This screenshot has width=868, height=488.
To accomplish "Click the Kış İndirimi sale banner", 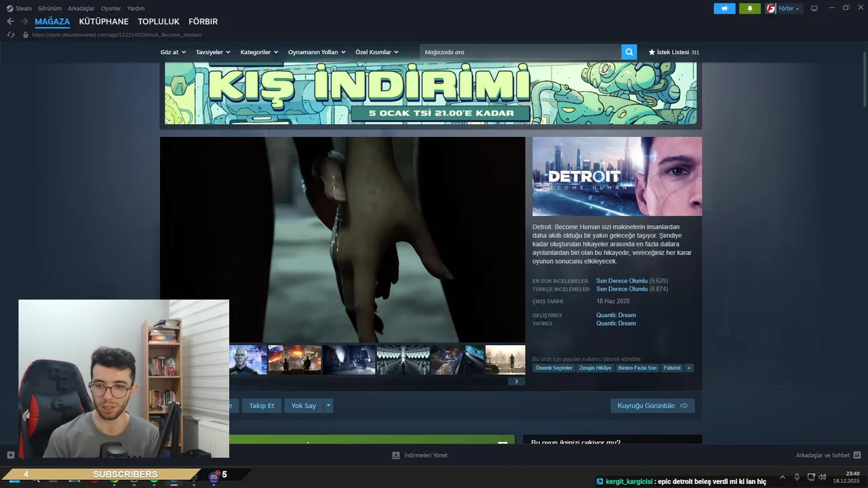I will (x=431, y=94).
